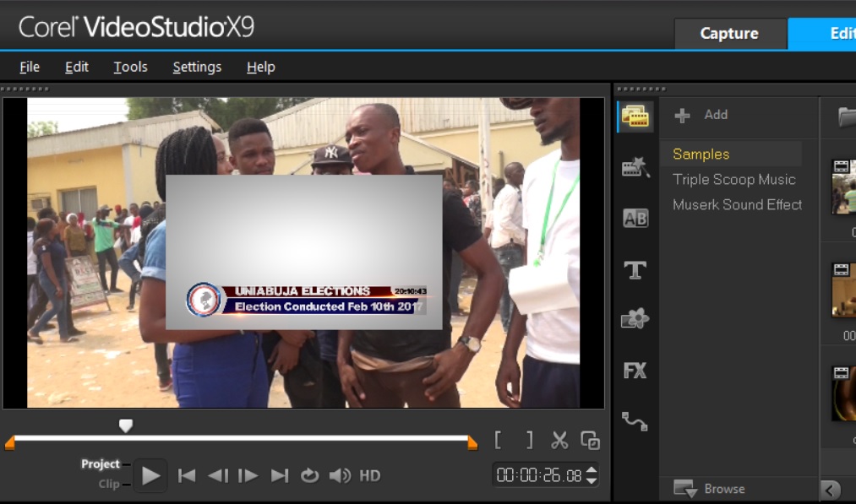Image resolution: width=856 pixels, height=504 pixels.
Task: Select the Samples library folder
Action: [730, 154]
